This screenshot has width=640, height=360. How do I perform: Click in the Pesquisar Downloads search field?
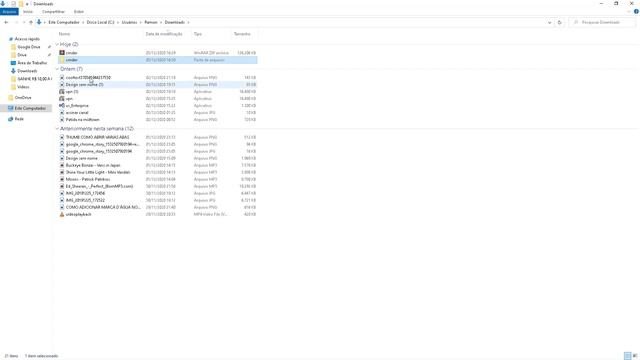(602, 22)
